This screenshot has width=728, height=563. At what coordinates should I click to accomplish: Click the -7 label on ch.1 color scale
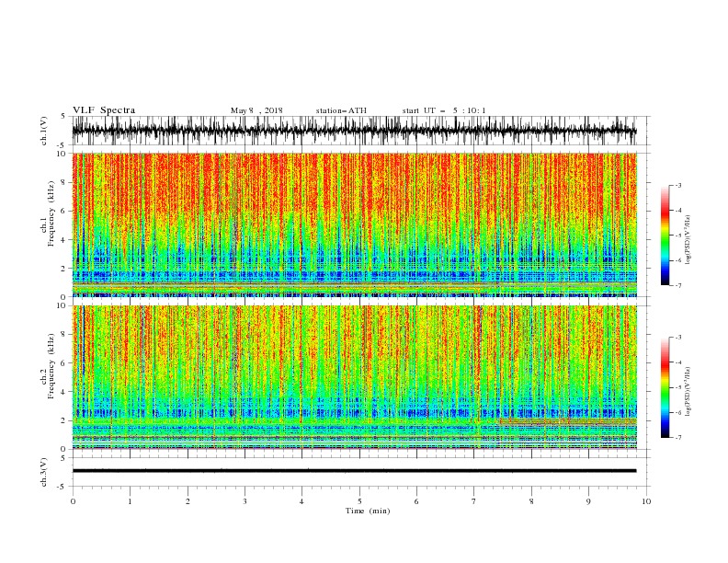click(678, 286)
